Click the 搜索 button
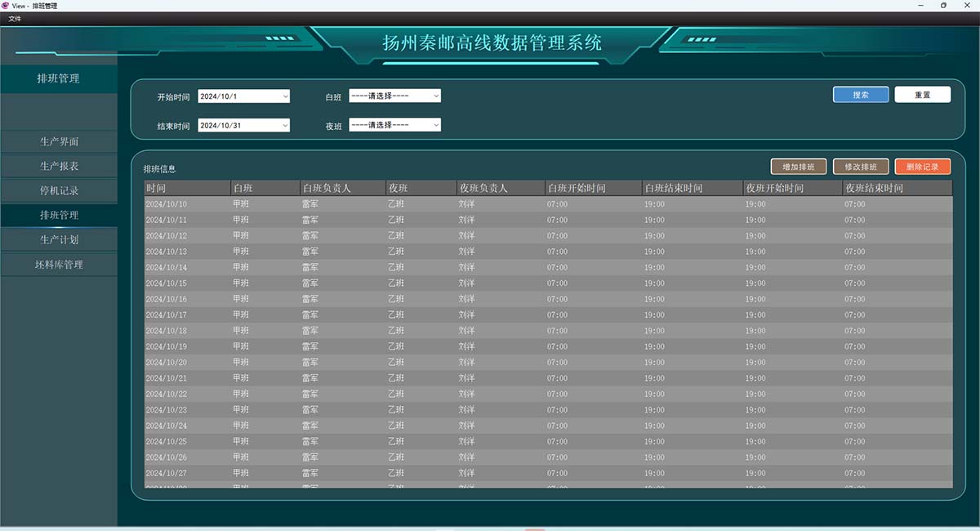 click(x=861, y=95)
